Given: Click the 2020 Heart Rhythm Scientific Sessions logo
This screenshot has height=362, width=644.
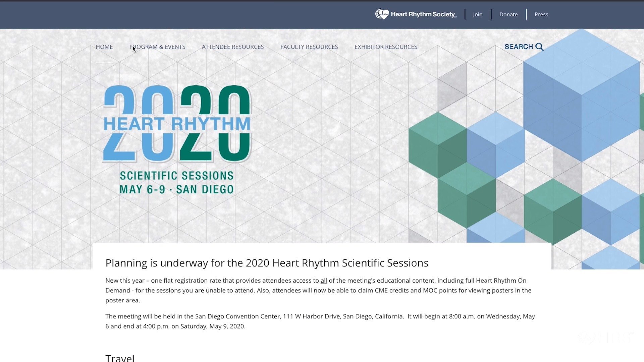Looking at the screenshot, I should (x=177, y=140).
